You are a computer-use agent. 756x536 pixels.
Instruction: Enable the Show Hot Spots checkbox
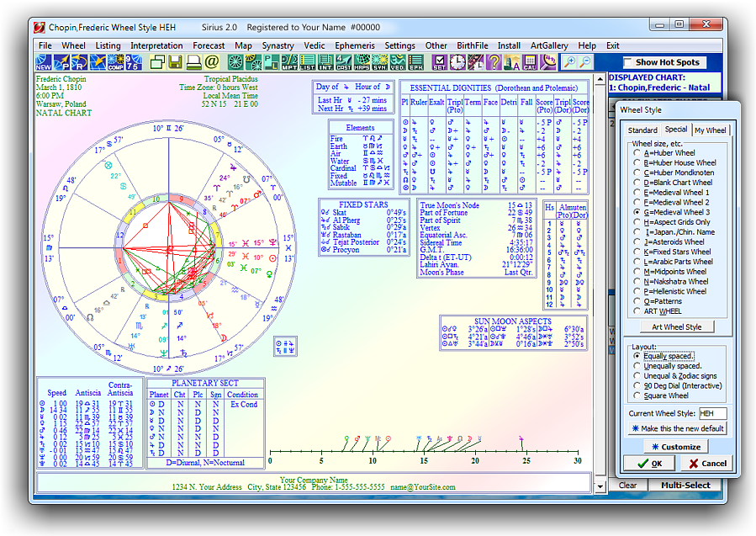pos(627,62)
